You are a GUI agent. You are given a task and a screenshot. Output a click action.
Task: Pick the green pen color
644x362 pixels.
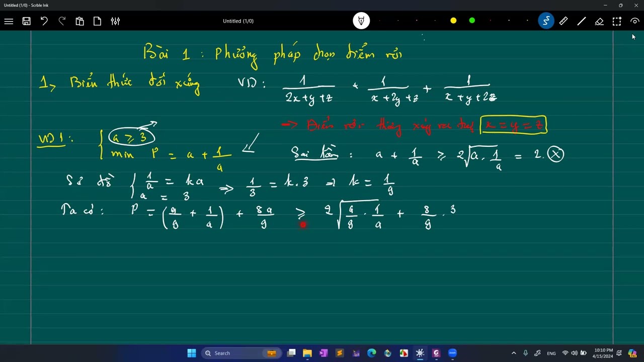coord(472,21)
